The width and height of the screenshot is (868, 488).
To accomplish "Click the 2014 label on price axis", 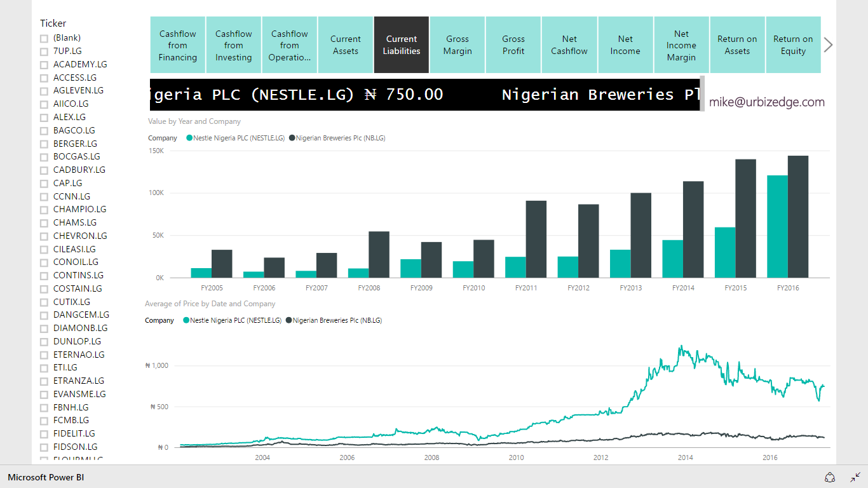I will [686, 457].
